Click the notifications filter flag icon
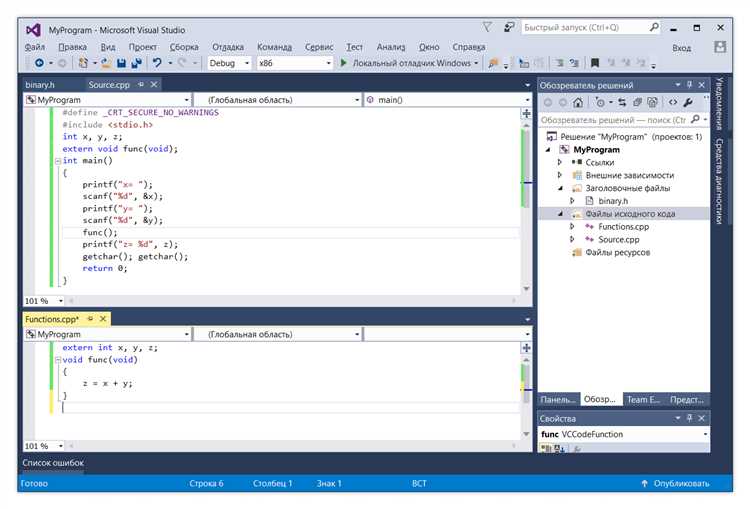This screenshot has height=509, width=750. (x=487, y=27)
